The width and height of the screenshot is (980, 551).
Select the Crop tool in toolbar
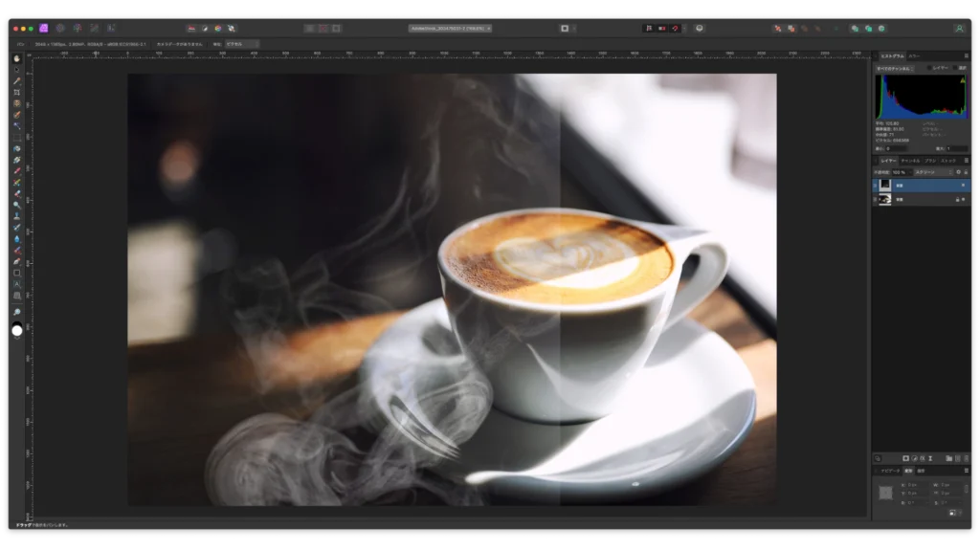[x=17, y=93]
